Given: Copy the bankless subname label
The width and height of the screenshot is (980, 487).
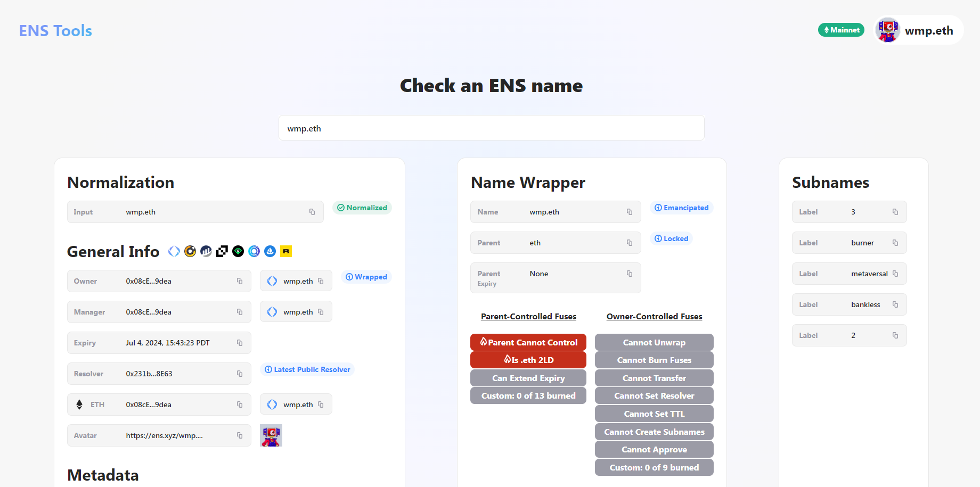Looking at the screenshot, I should 896,304.
